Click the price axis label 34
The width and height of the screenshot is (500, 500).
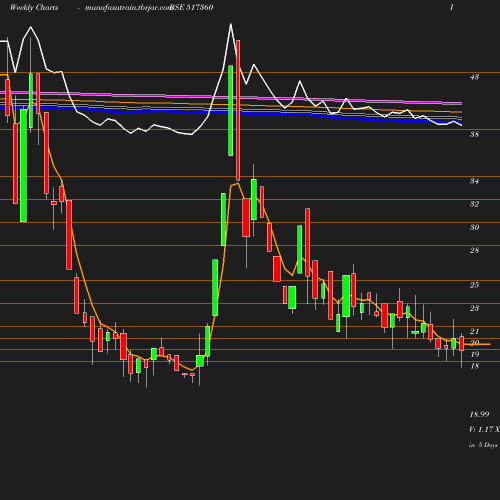[x=474, y=181]
